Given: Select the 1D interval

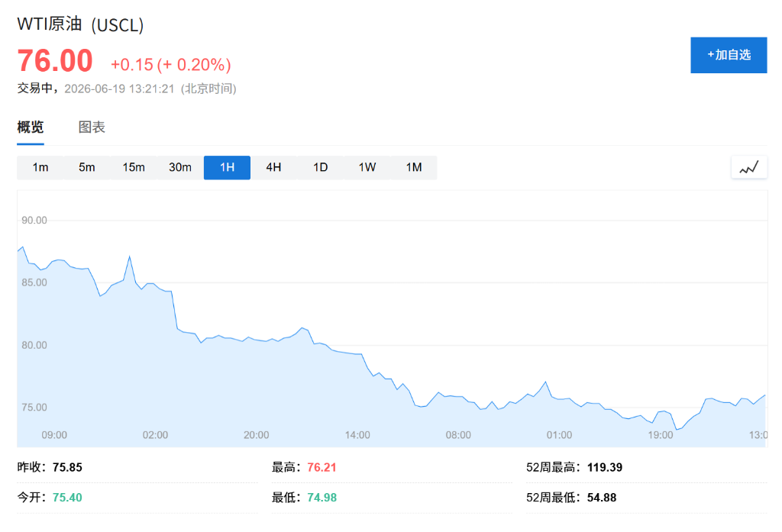Looking at the screenshot, I should click(320, 167).
